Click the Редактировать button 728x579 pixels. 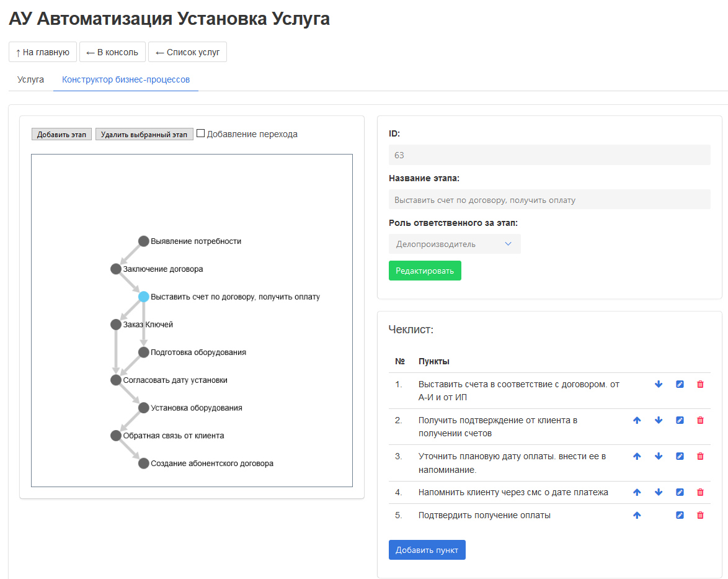click(x=425, y=271)
